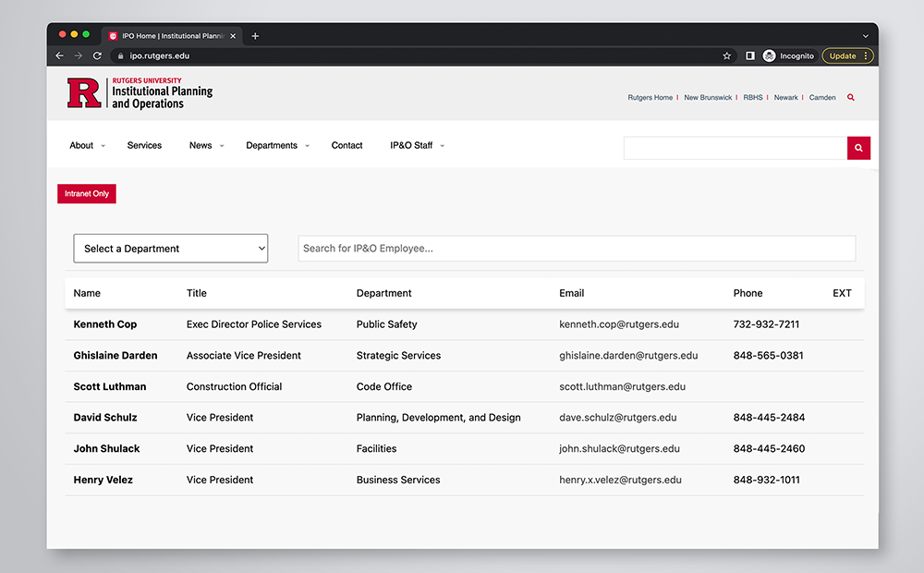Viewport: 924px width, 573px height.
Task: Go to Rutgers Home link
Action: [650, 98]
